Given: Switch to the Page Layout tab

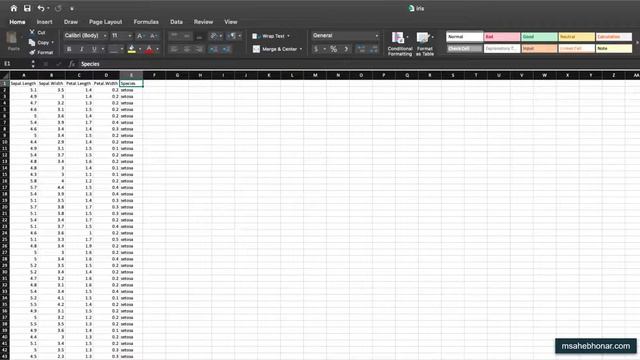Looking at the screenshot, I should (105, 22).
